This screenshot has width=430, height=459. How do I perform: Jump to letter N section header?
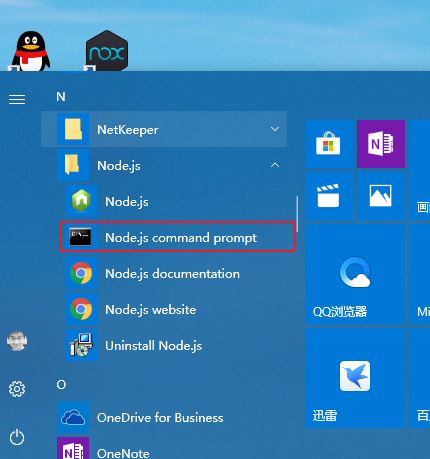point(61,97)
